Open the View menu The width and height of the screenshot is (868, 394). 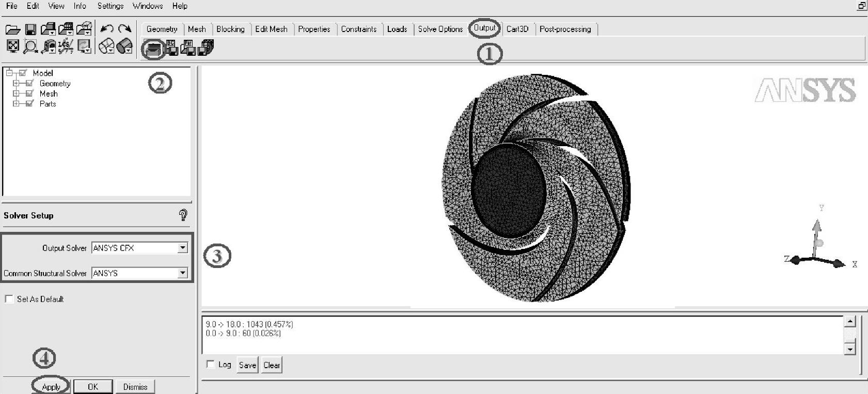[56, 6]
